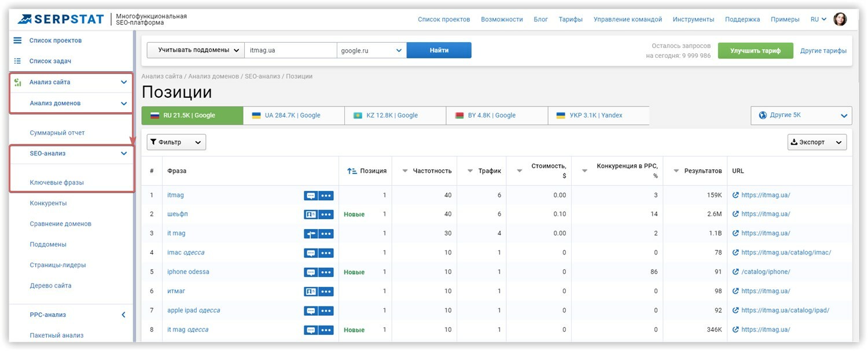The height and width of the screenshot is (351, 868).
Task: Open Блог in top menu
Action: [x=540, y=20]
